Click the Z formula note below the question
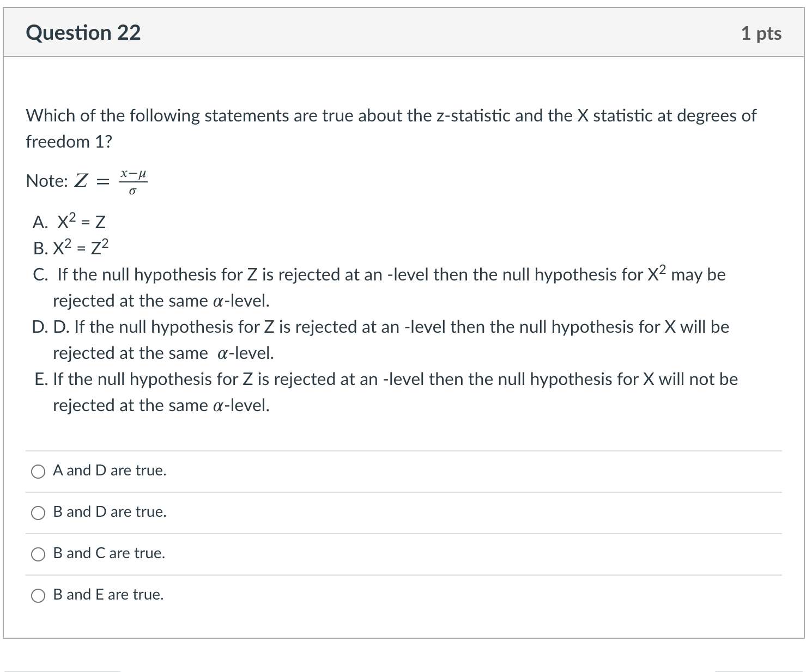This screenshot has height=672, width=806. 87,181
